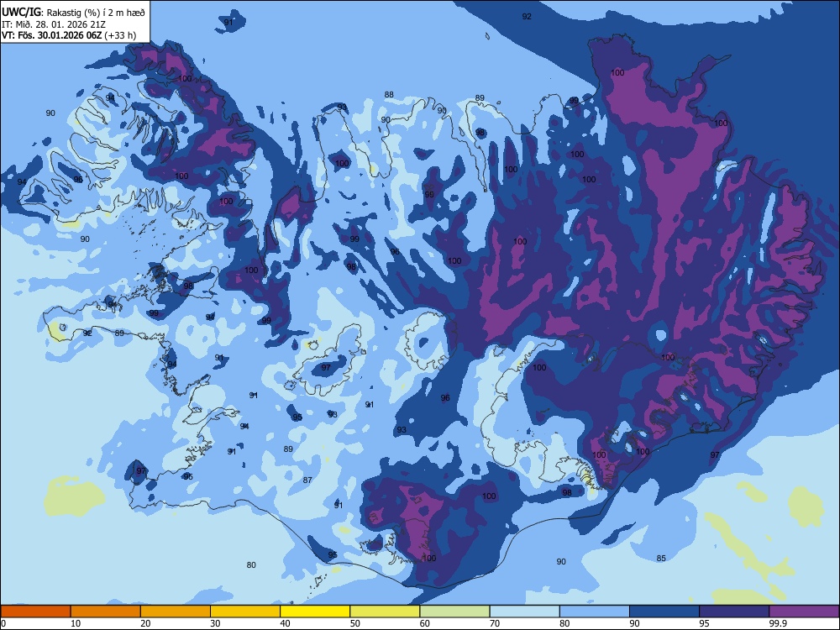Click the '85' humidity value on the map
Image resolution: width=840 pixels, height=630 pixels.
(x=661, y=559)
